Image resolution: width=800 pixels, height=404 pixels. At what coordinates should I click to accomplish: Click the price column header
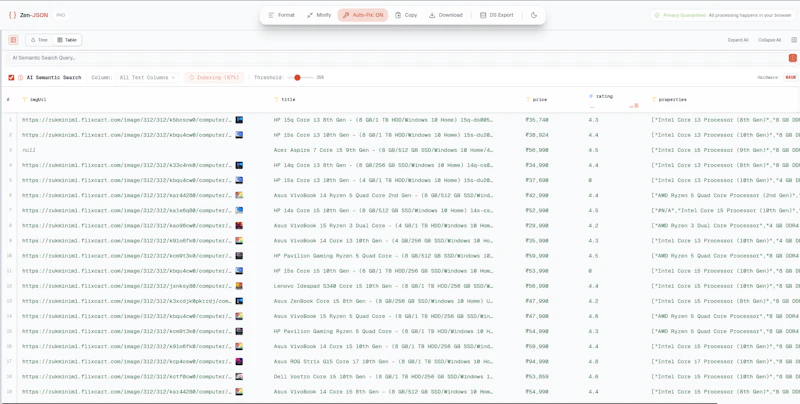click(540, 99)
